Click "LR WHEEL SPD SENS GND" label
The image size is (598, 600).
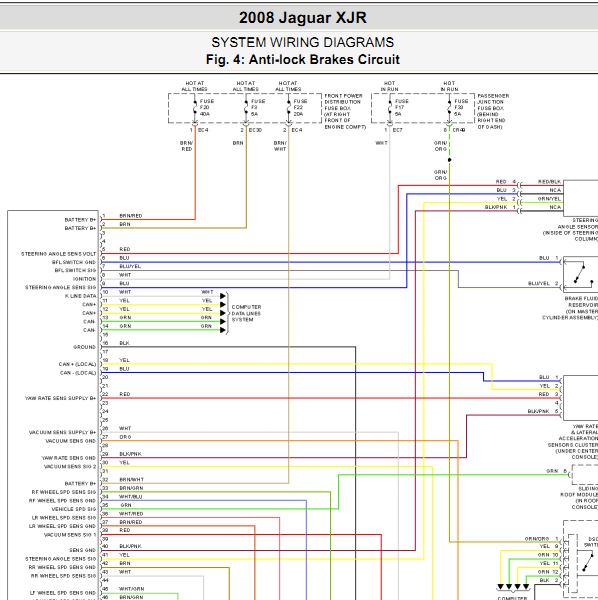pos(63,527)
